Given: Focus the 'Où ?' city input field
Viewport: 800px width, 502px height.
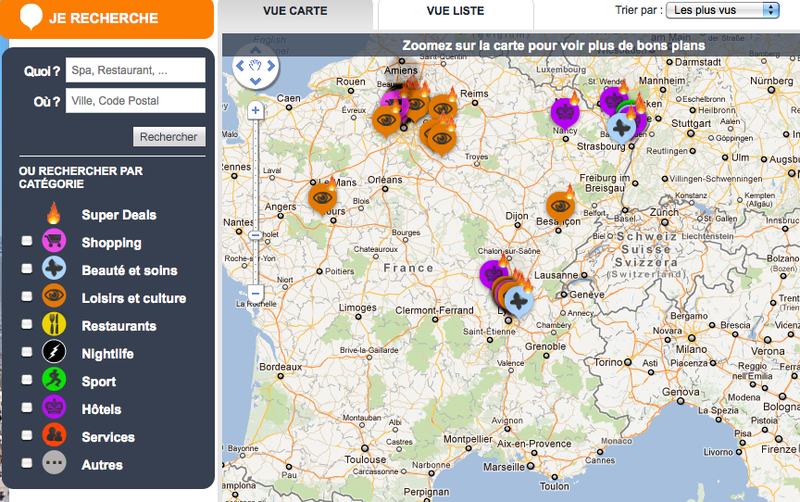Looking at the screenshot, I should pos(135,101).
